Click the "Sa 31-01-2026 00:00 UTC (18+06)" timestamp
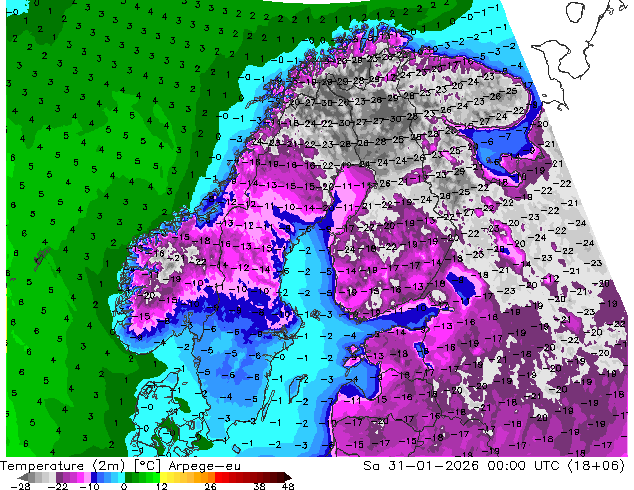Image resolution: width=634 pixels, height=490 pixels. click(494, 466)
